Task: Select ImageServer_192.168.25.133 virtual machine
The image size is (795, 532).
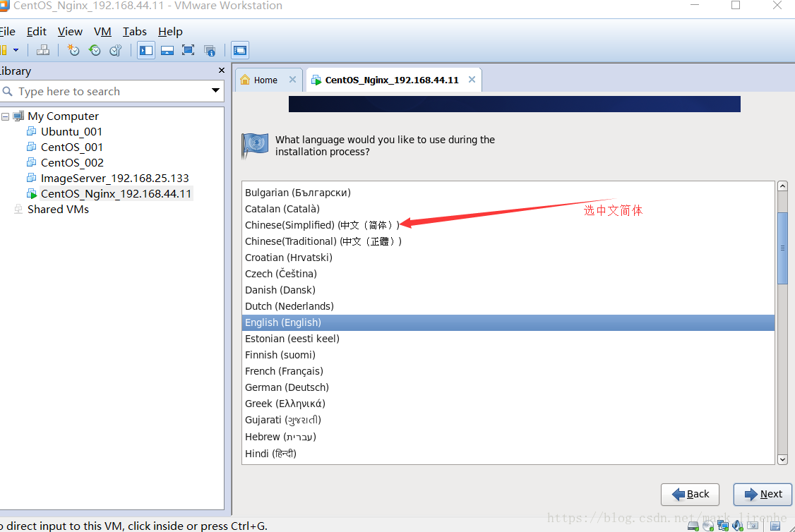Action: pyautogui.click(x=114, y=179)
